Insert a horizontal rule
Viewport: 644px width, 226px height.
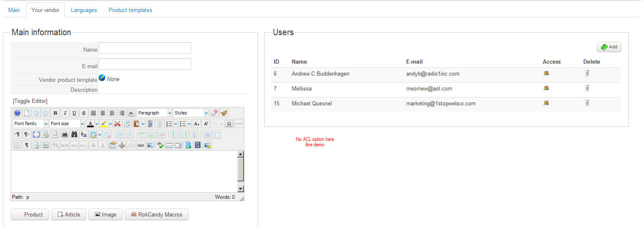pos(239,124)
